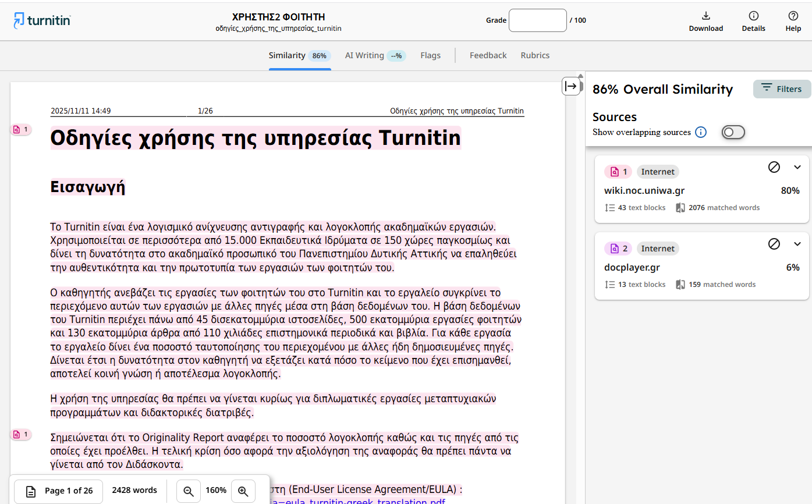
Task: Collapse the side panel with arrow icon
Action: 571,86
